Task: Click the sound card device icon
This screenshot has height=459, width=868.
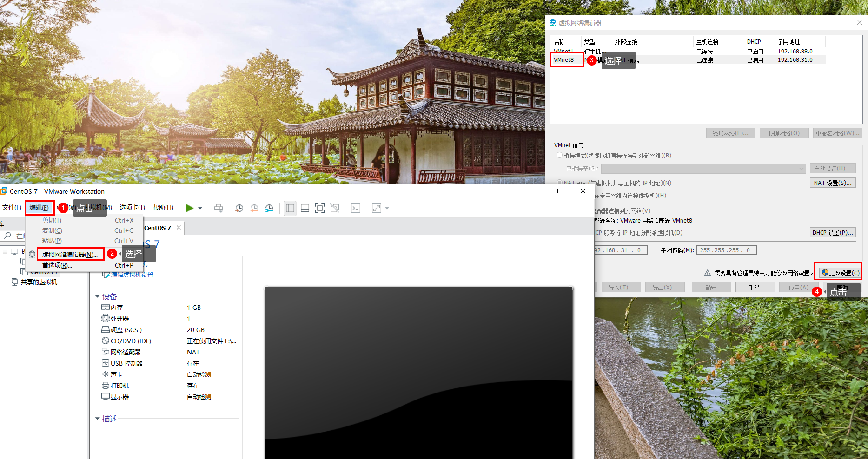Action: [106, 374]
